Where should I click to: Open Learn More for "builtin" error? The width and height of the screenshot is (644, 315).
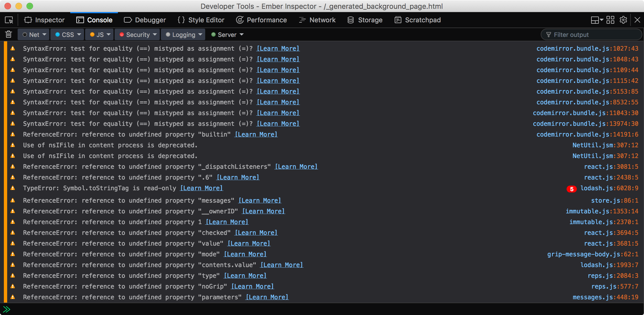pos(256,134)
